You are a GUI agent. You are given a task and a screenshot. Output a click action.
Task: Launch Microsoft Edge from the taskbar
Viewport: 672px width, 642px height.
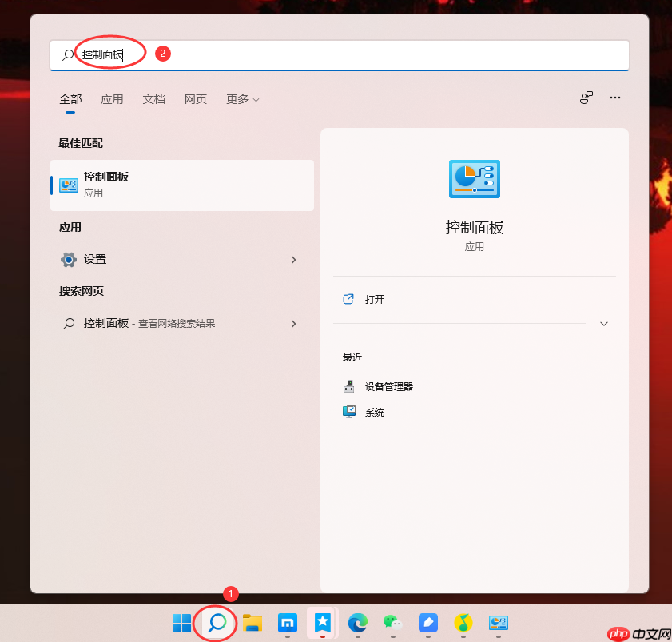pos(357,623)
